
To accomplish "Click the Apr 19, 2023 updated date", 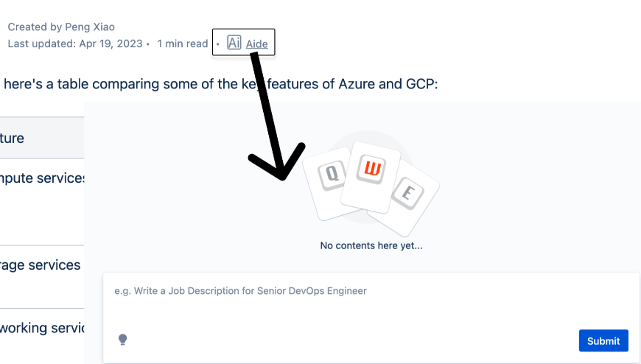I will tap(111, 43).
